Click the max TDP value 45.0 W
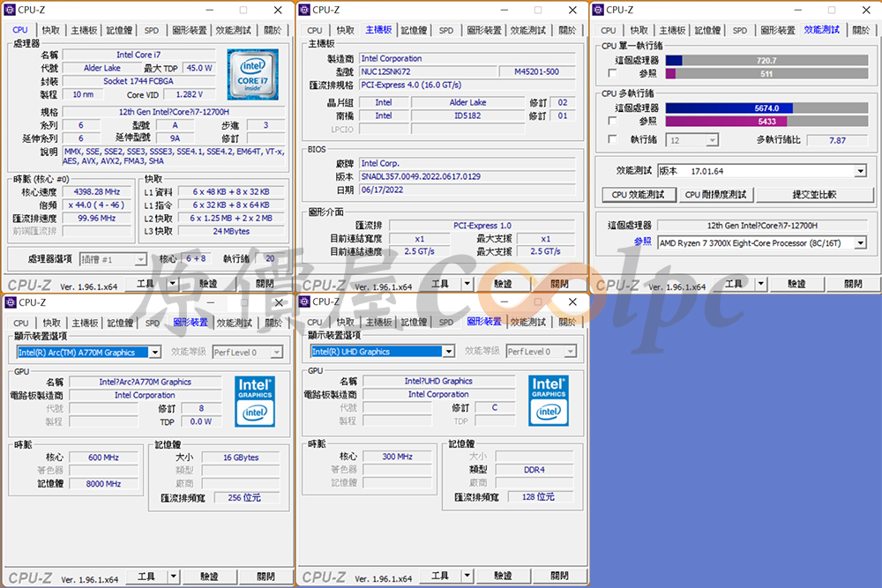 tap(199, 68)
